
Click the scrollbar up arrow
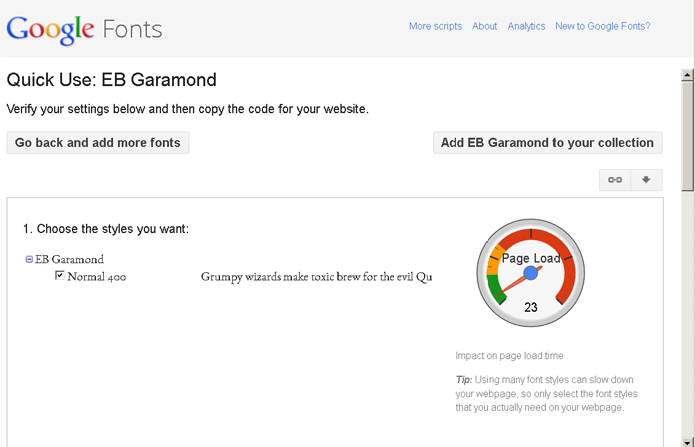pyautogui.click(x=687, y=73)
